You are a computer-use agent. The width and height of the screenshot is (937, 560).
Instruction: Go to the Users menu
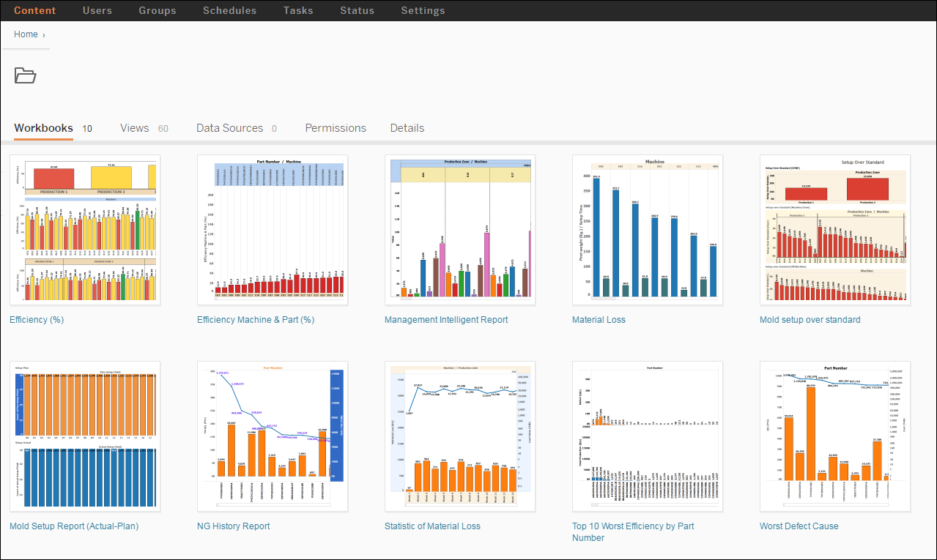tap(97, 10)
